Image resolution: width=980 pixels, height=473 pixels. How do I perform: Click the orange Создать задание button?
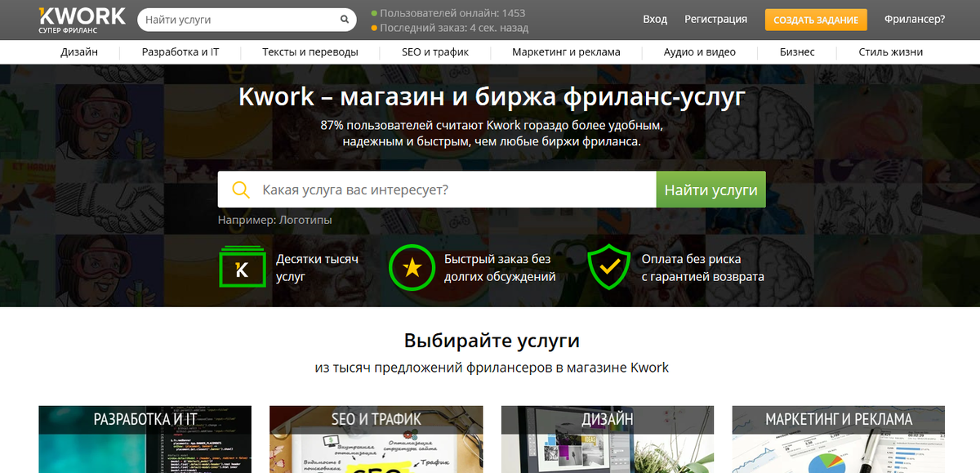pyautogui.click(x=816, y=20)
